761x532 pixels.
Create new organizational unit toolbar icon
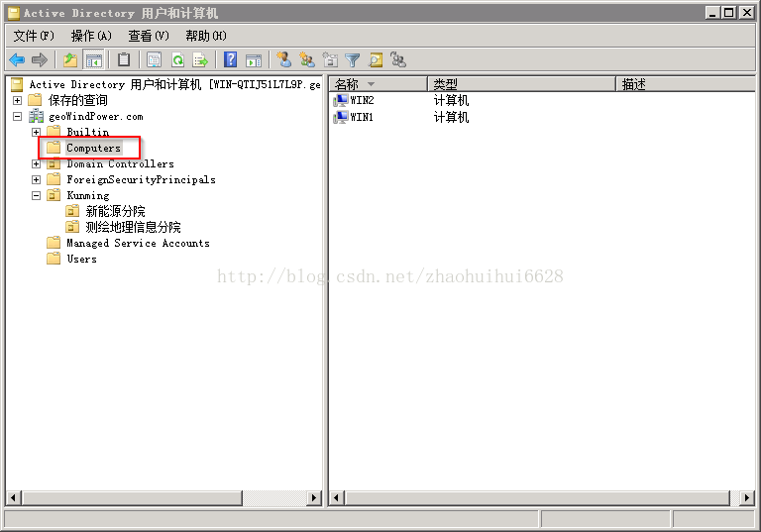pyautogui.click(x=330, y=59)
